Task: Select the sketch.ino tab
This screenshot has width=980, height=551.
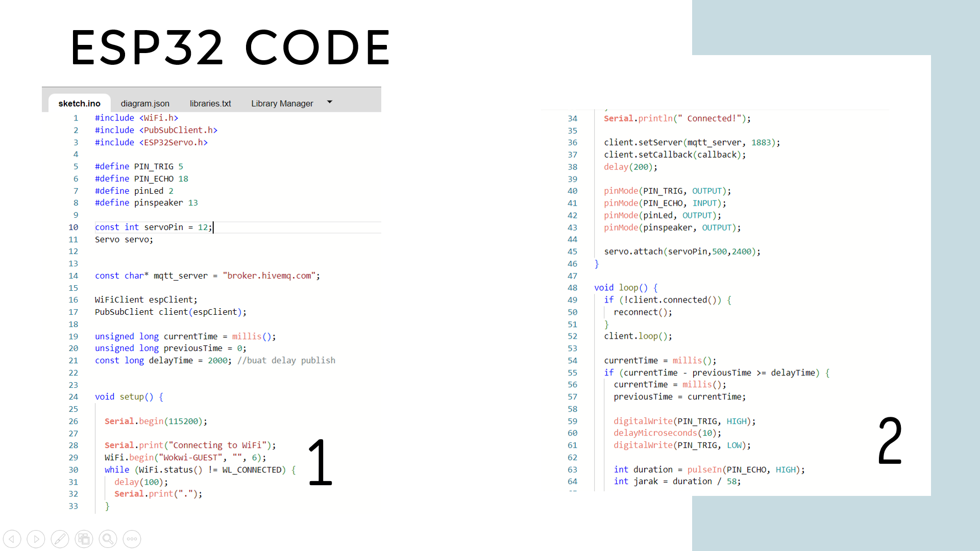Action: tap(79, 103)
